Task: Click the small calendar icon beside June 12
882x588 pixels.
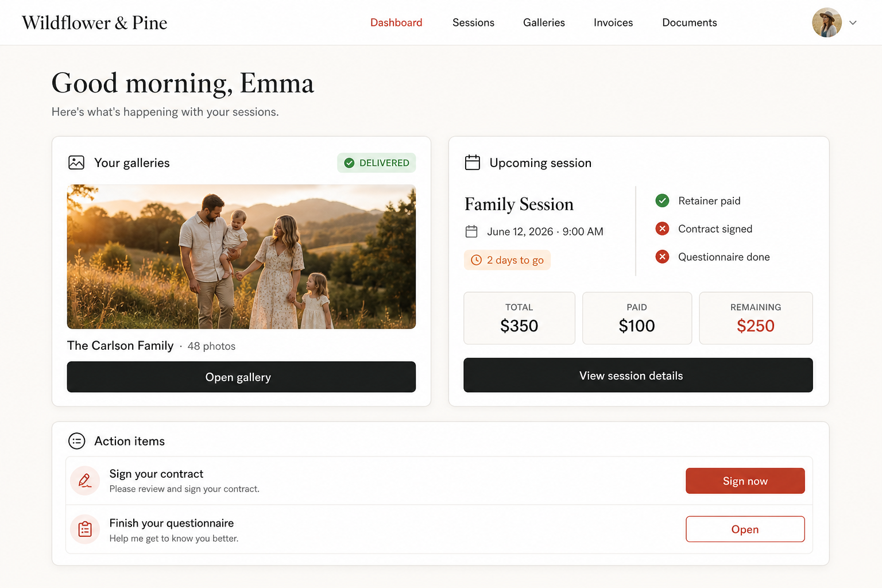Action: click(x=471, y=231)
